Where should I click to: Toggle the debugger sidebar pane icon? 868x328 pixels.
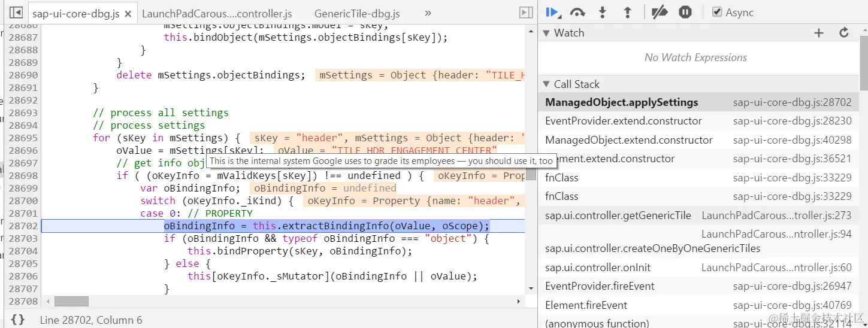pos(525,13)
